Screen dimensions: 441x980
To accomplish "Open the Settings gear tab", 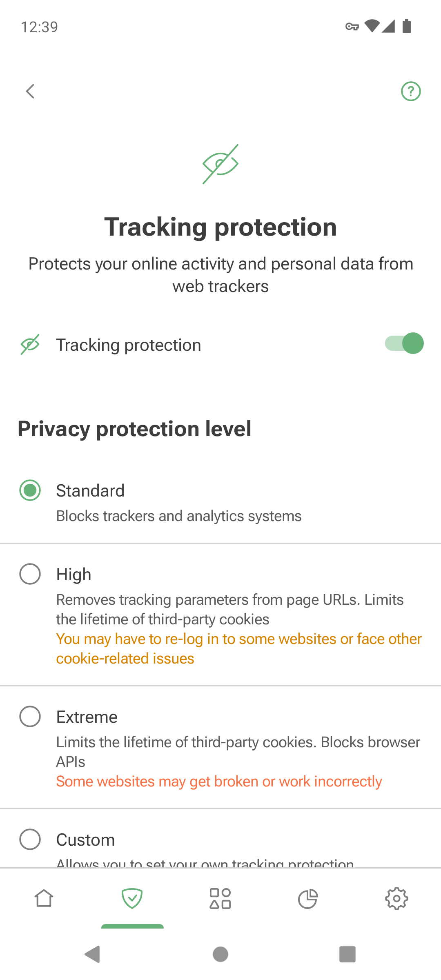I will click(x=396, y=898).
